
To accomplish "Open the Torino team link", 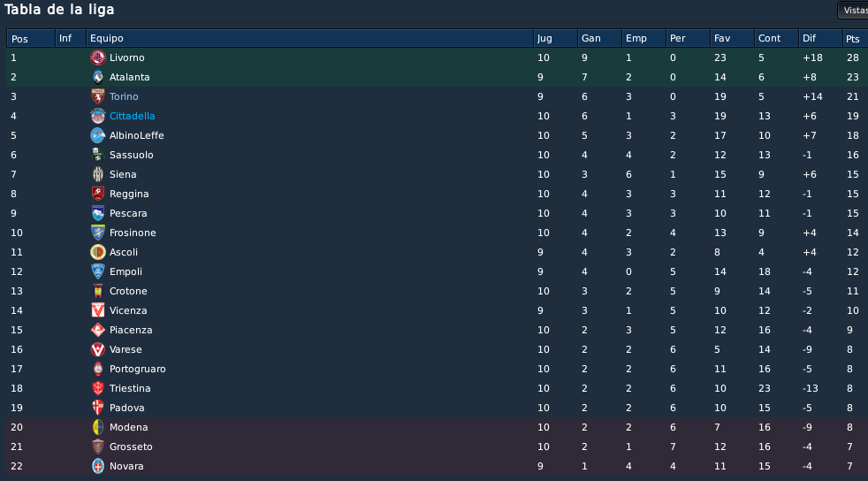I will pos(124,96).
